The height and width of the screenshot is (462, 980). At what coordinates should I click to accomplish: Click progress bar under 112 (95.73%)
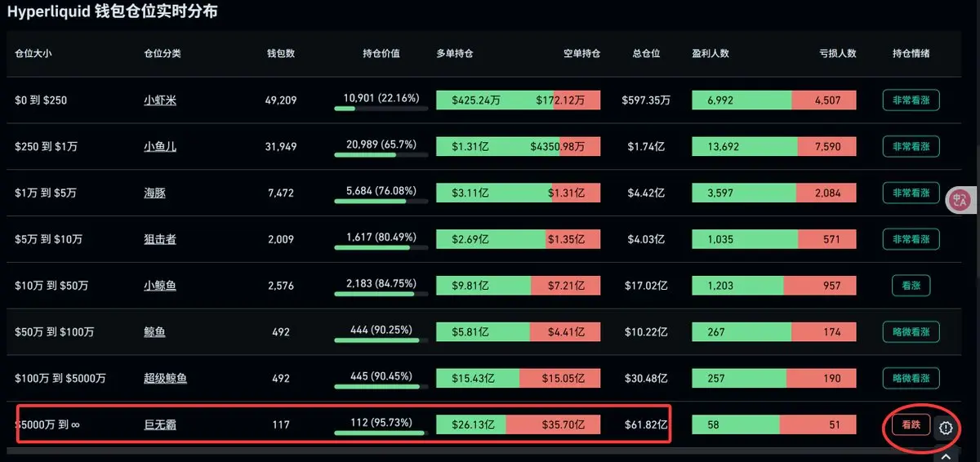(x=381, y=433)
